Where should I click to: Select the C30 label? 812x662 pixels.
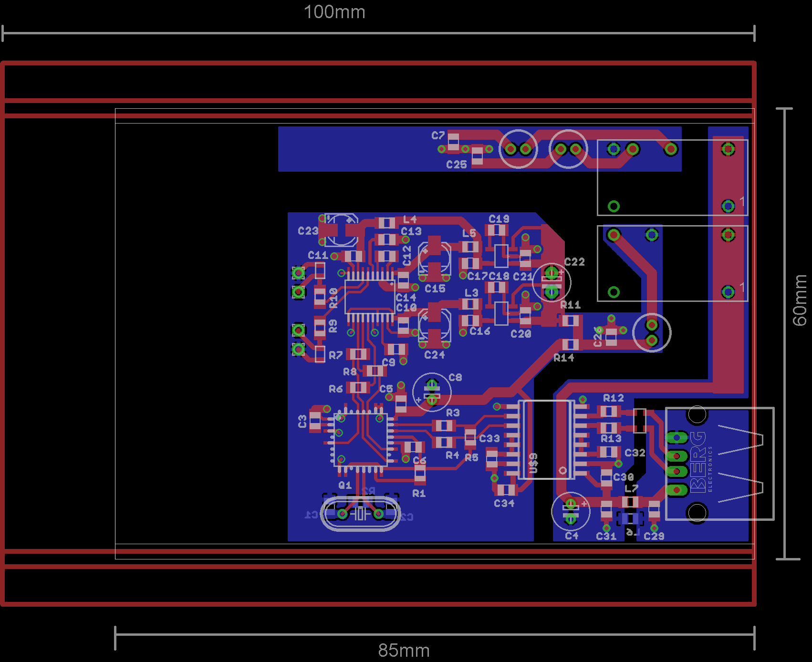tap(624, 477)
